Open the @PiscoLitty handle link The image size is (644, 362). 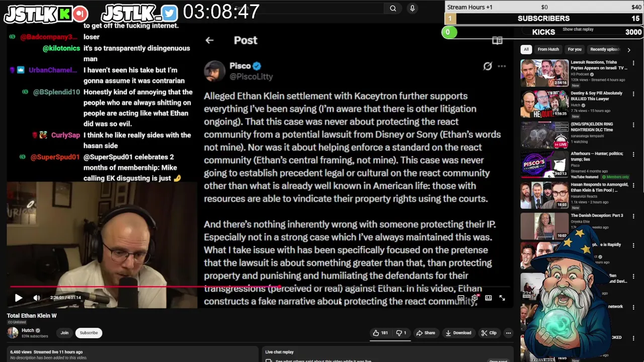pyautogui.click(x=251, y=76)
